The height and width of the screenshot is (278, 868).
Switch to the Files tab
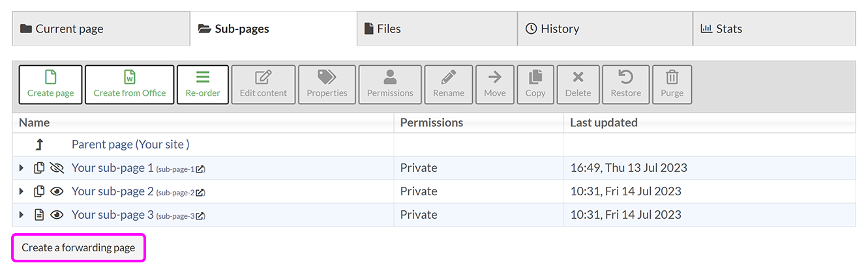(437, 29)
